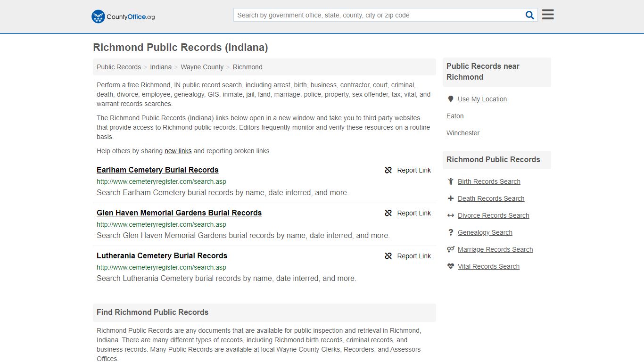The image size is (644, 362).
Task: Open Eaton public records
Action: (455, 116)
